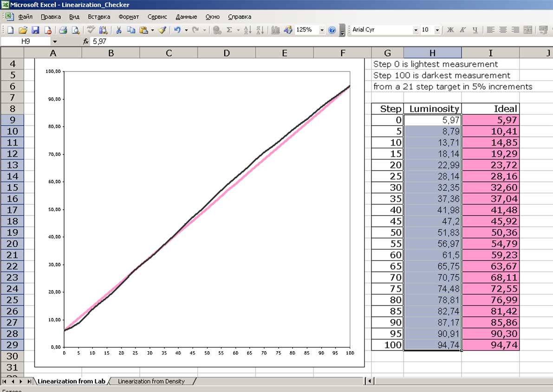Insert hyperlink with the globe icon
The height and width of the screenshot is (392, 553).
(217, 30)
